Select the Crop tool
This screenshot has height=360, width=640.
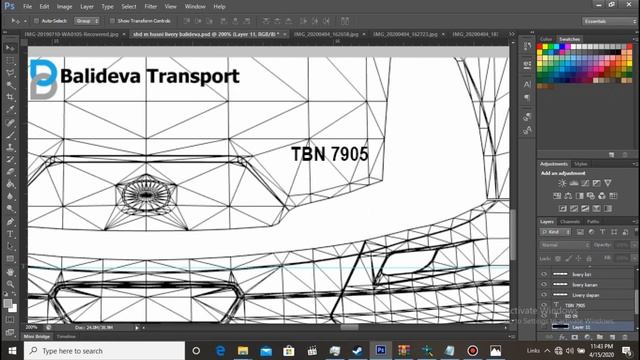[10, 97]
